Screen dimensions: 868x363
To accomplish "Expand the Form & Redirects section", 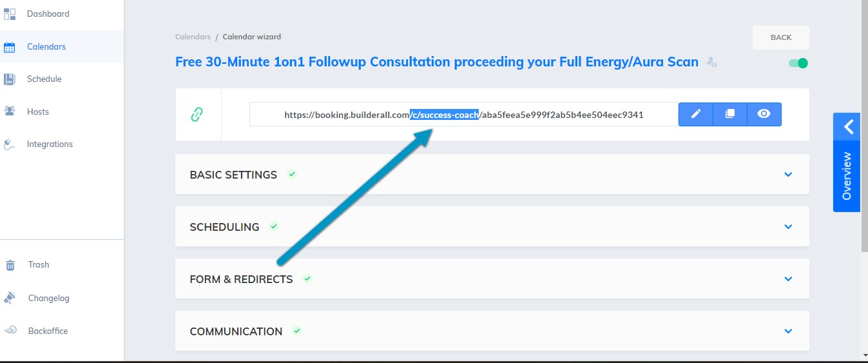I will [788, 279].
